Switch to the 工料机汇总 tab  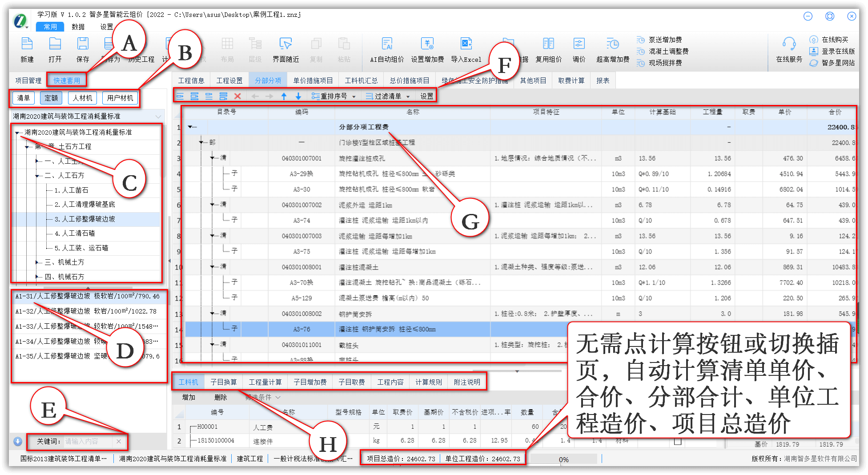361,80
